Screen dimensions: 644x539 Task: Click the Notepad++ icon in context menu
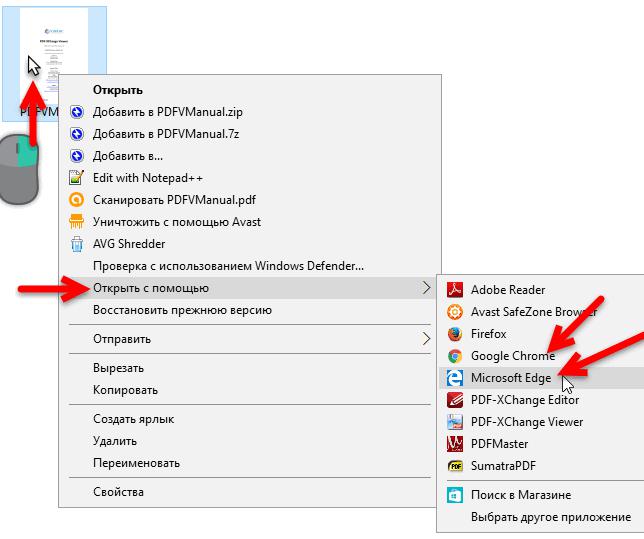click(x=76, y=178)
